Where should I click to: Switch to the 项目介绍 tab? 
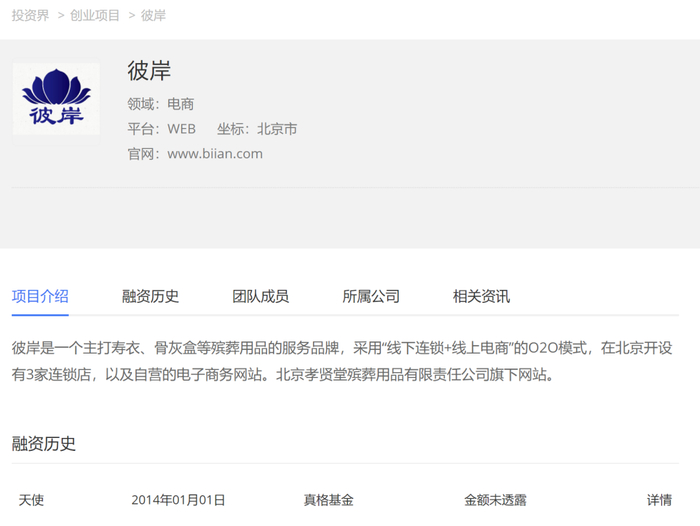pyautogui.click(x=40, y=296)
